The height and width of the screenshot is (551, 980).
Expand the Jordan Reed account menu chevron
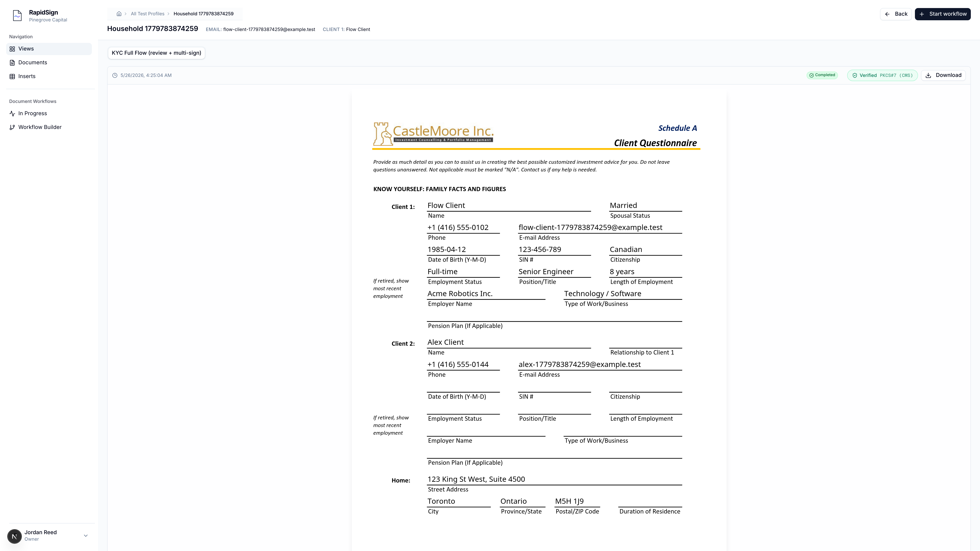tap(86, 536)
